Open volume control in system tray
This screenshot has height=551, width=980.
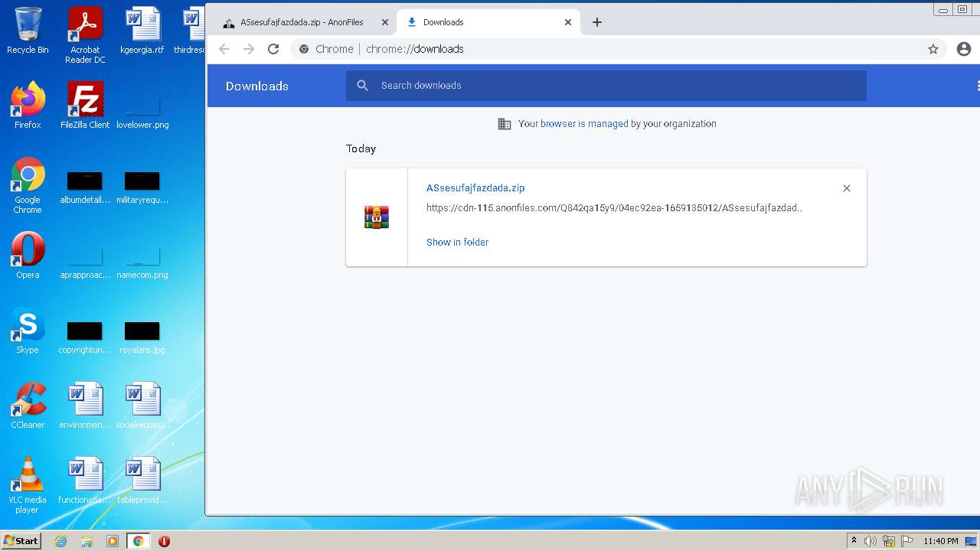coord(871,541)
